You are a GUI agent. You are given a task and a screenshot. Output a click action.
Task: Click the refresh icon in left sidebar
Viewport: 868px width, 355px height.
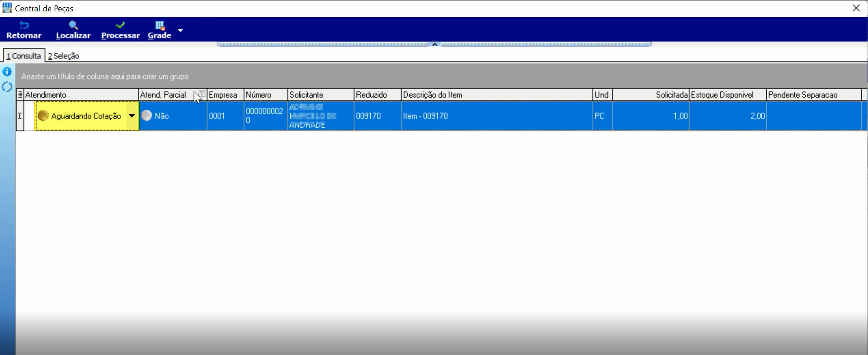pyautogui.click(x=7, y=86)
